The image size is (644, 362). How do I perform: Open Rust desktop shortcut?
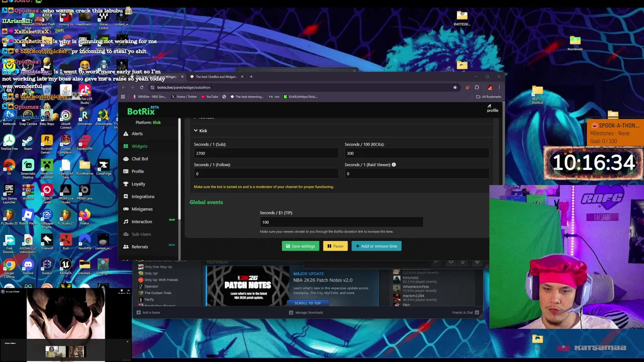[65, 242]
